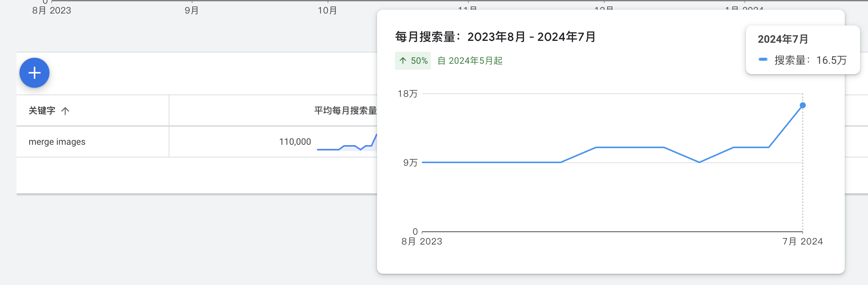Click the 搜索量: 16.5万 tooltip value
The image size is (868, 285).
click(x=810, y=60)
